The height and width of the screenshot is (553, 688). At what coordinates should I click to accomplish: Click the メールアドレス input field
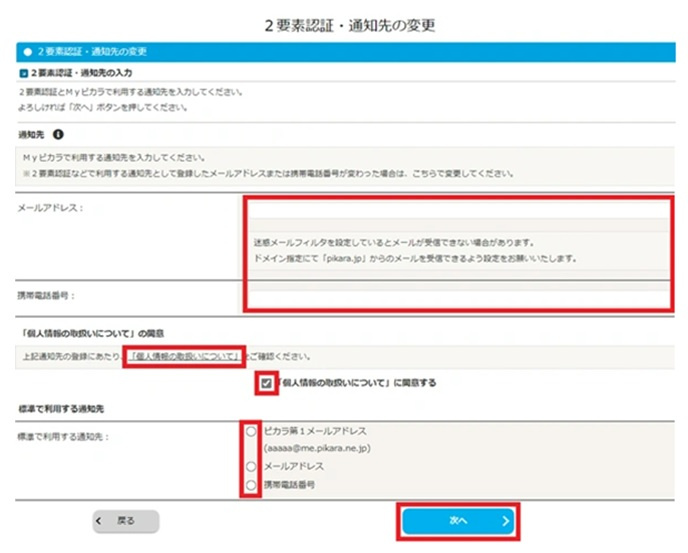pyautogui.click(x=459, y=212)
